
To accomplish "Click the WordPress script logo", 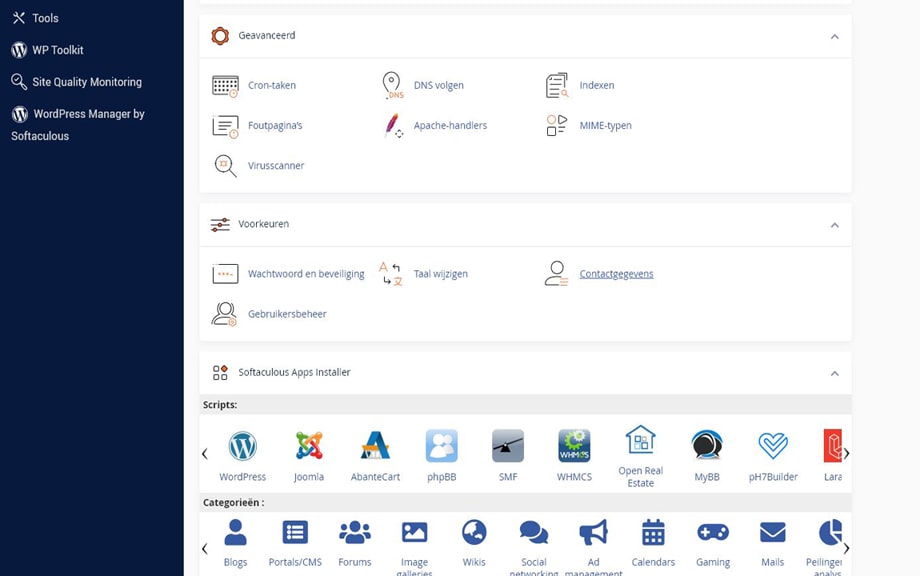I will coord(242,446).
